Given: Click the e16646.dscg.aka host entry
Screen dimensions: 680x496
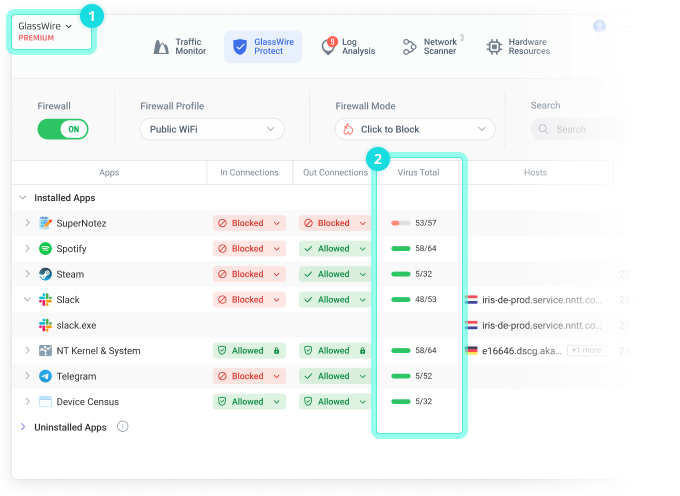Looking at the screenshot, I should 522,350.
